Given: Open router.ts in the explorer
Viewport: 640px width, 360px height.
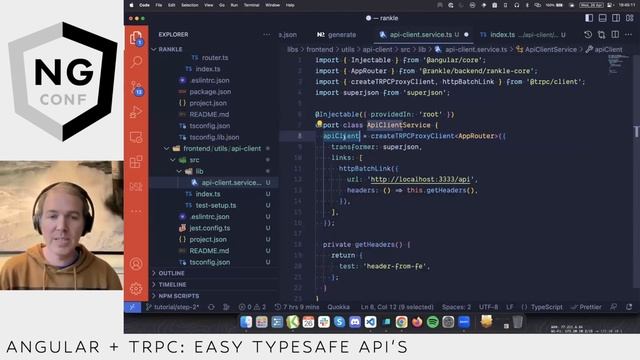Looking at the screenshot, I should 215,58.
